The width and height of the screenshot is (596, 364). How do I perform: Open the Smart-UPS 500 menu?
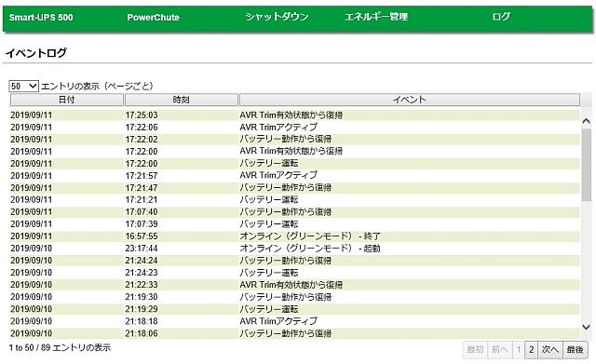click(41, 17)
